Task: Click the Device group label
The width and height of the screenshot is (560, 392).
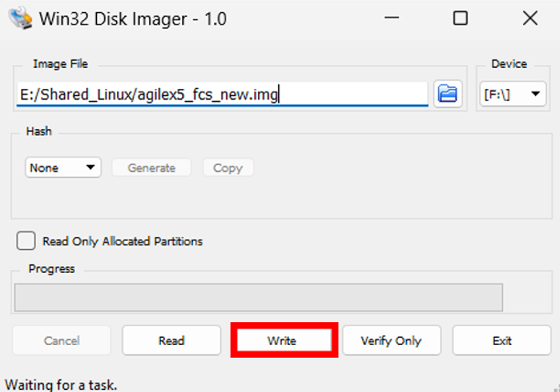Action: [509, 64]
